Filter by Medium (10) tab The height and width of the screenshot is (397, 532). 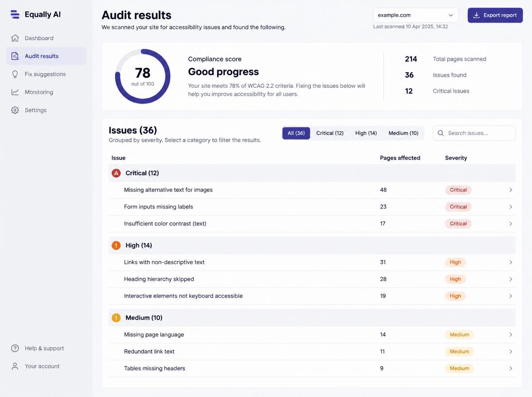(x=403, y=133)
